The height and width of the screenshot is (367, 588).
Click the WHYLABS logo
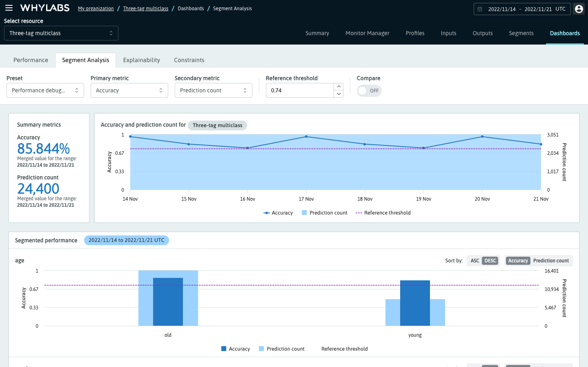pos(45,7)
